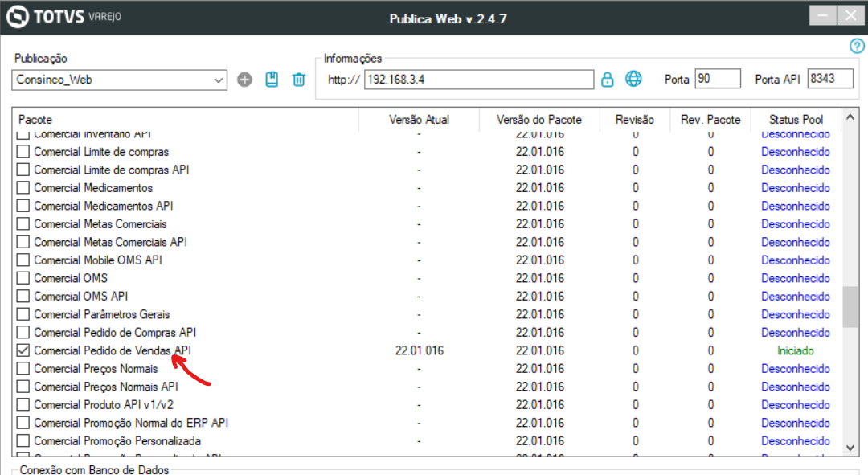Check Comercial Promoção Normal do ERP API checkbox
Image resolution: width=868 pixels, height=475 pixels.
pos(23,423)
